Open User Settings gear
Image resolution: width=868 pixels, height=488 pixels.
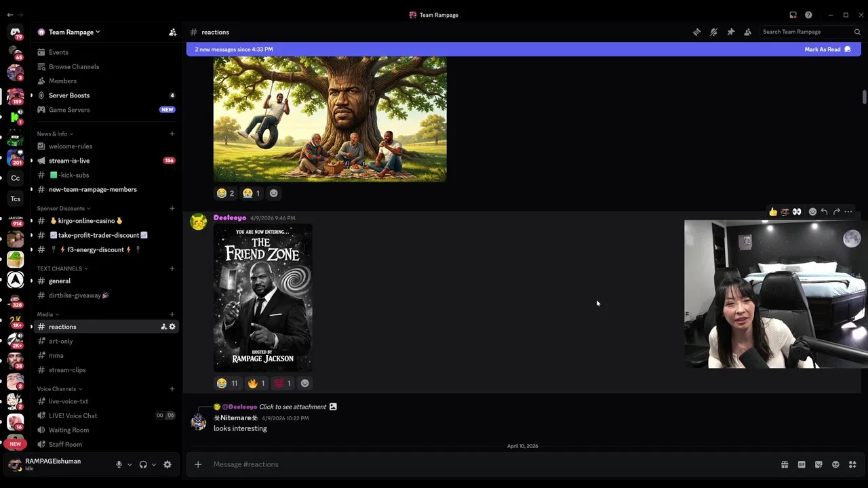click(167, 464)
